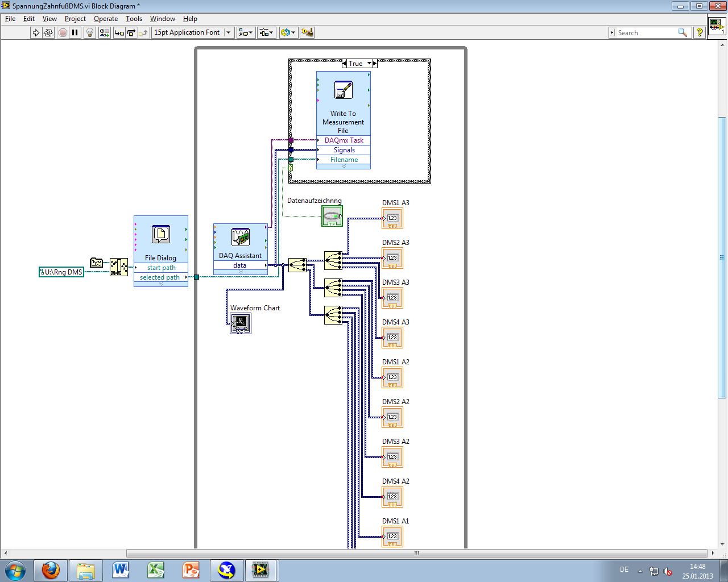The image size is (728, 582).
Task: Toggle Highlight Execution light bulb
Action: tap(89, 33)
